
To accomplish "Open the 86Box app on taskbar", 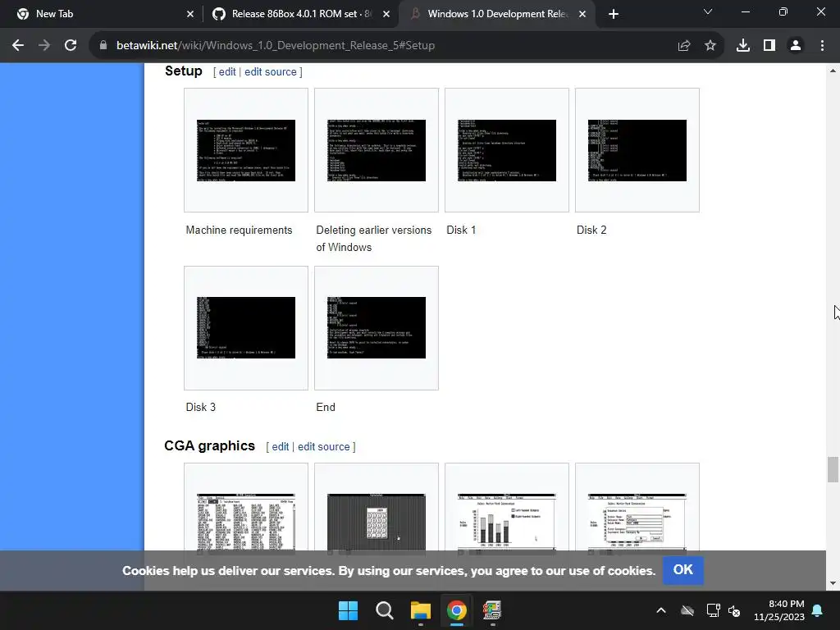I will click(492, 610).
